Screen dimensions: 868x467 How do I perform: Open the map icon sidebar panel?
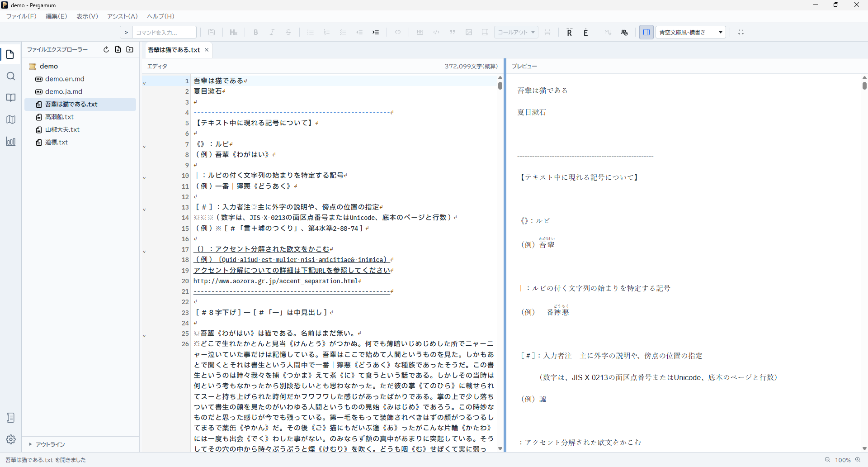coord(11,119)
